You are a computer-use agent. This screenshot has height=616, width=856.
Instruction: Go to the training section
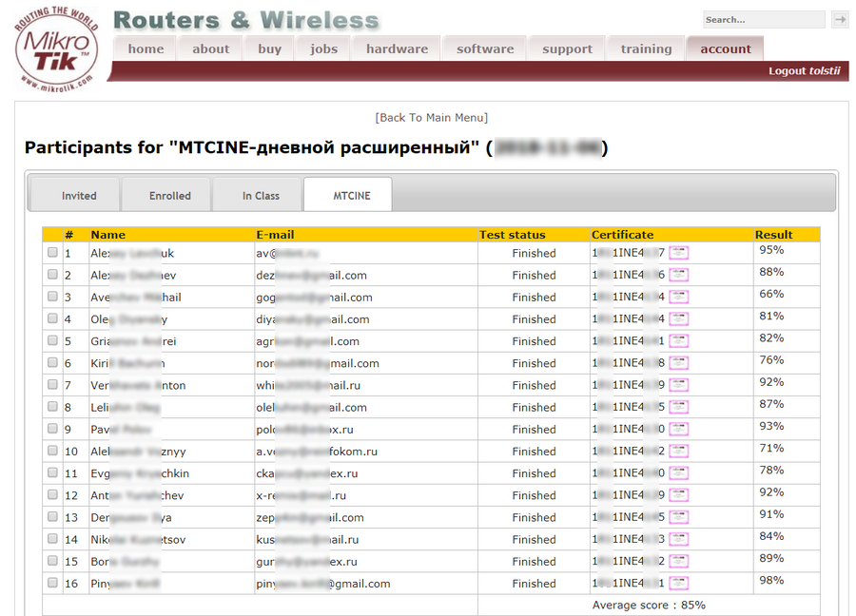[646, 48]
